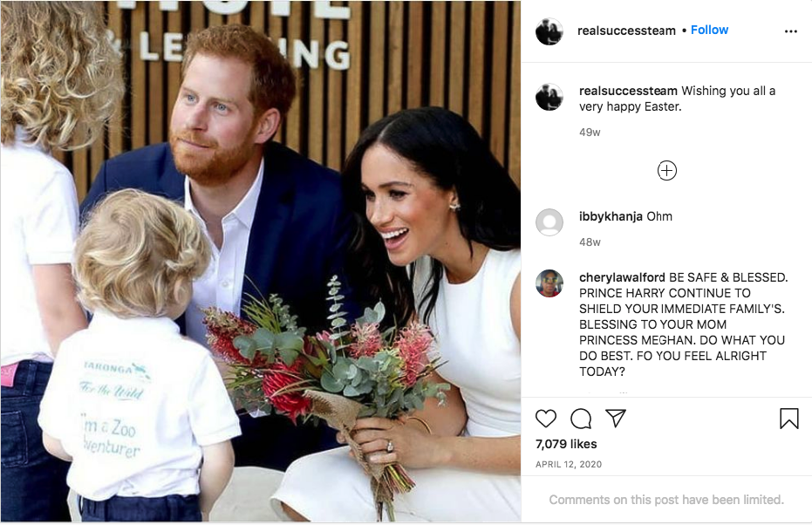Click realsuccessteam username in the caption
This screenshot has width=812, height=525.
click(x=628, y=91)
